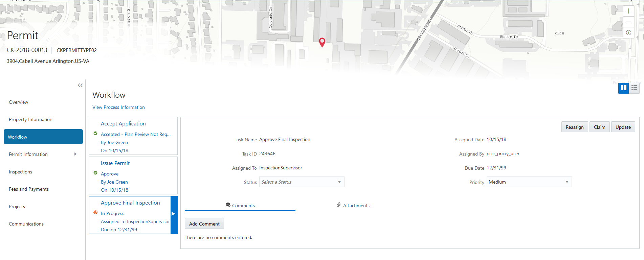Select Approve Final Inspection task heading
This screenshot has width=644, height=260.
click(130, 203)
